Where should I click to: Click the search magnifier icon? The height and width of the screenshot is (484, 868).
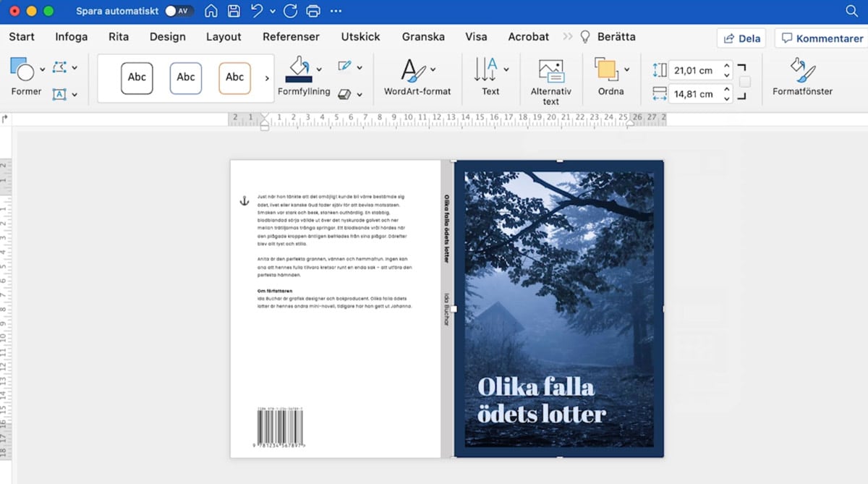(x=851, y=11)
